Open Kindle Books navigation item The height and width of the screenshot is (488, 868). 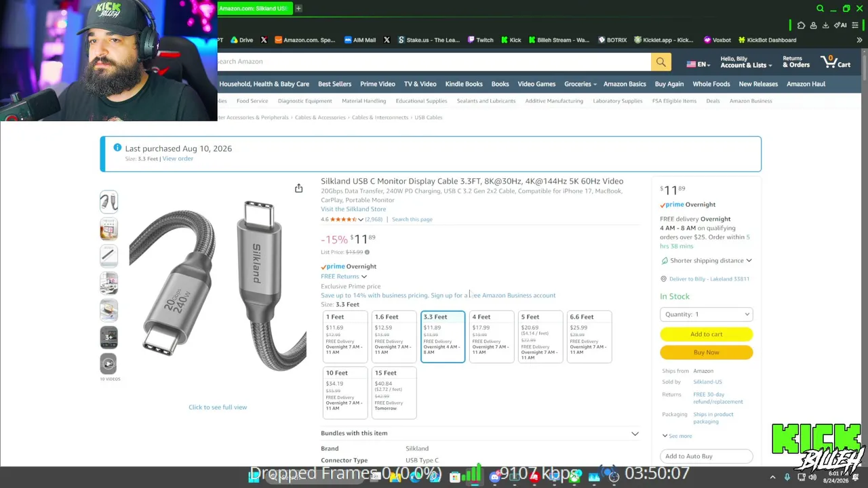coord(464,84)
